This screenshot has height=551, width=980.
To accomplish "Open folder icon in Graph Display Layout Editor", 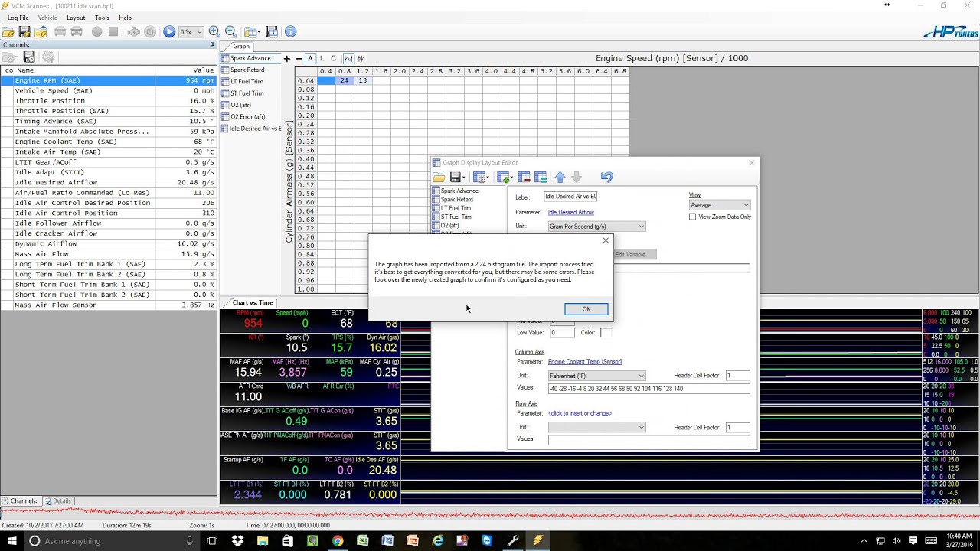I will click(439, 178).
